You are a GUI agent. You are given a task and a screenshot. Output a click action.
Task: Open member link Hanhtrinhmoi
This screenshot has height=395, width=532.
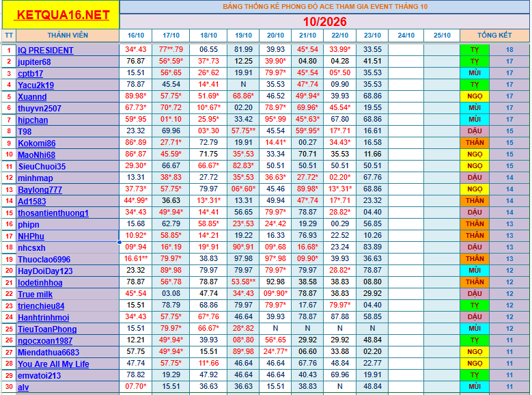(x=44, y=317)
